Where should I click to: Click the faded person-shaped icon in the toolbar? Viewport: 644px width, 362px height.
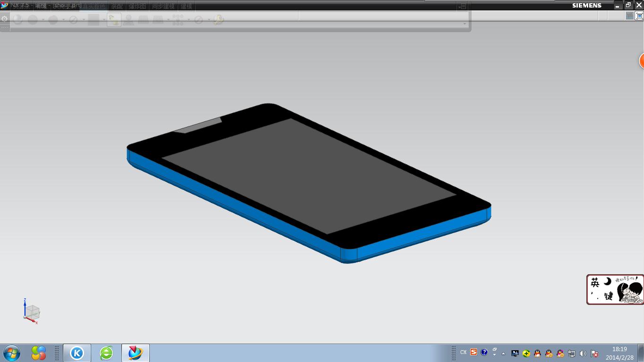click(128, 20)
